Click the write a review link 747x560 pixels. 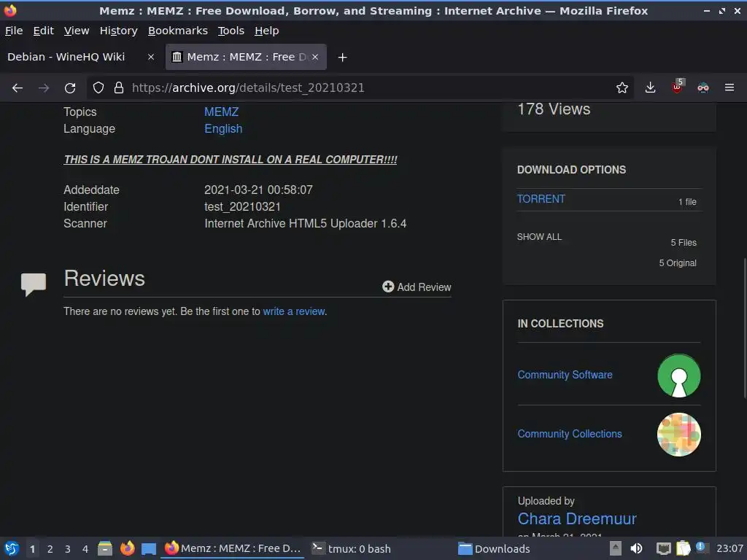(x=294, y=311)
